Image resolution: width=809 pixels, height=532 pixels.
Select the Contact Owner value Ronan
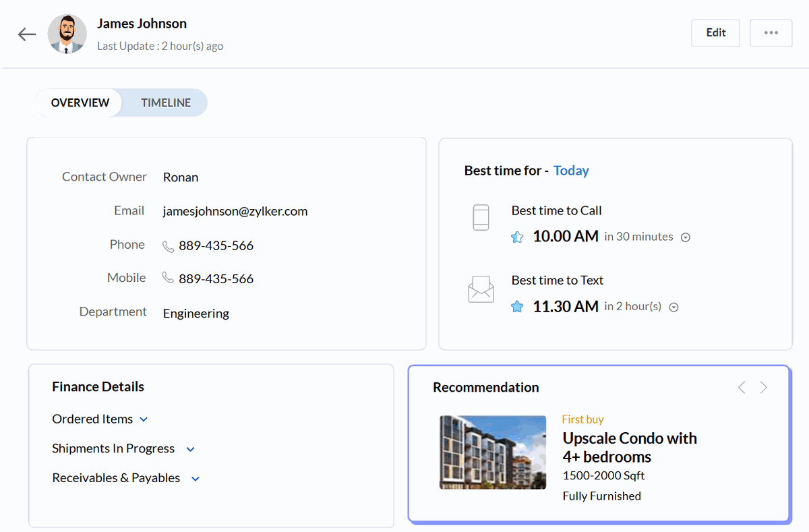pos(181,177)
